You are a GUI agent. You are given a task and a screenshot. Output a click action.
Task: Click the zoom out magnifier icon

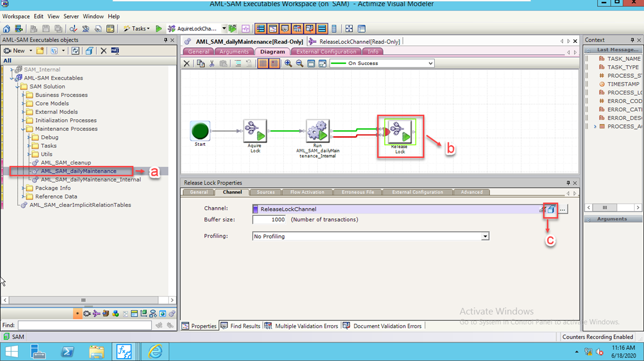300,63
